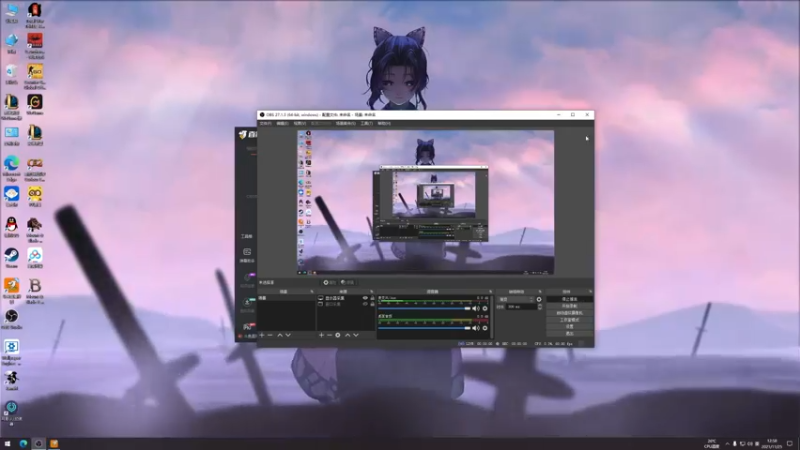800x450 pixels.
Task: Switch to Edge from the taskbar
Action: (23, 444)
